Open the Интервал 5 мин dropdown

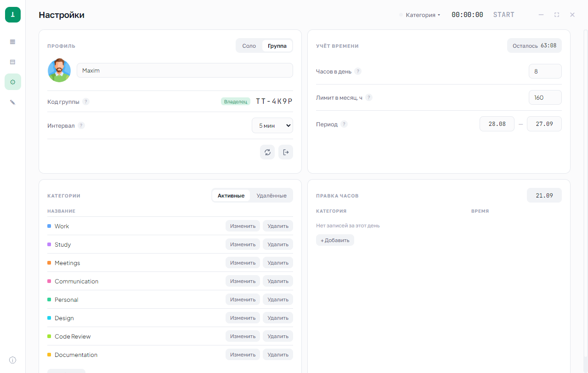(272, 125)
